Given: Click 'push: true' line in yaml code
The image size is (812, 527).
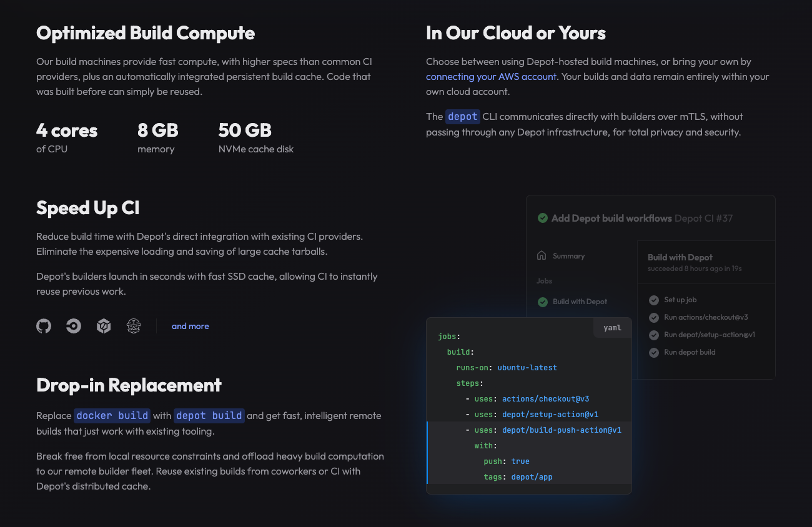Looking at the screenshot, I should [x=507, y=461].
